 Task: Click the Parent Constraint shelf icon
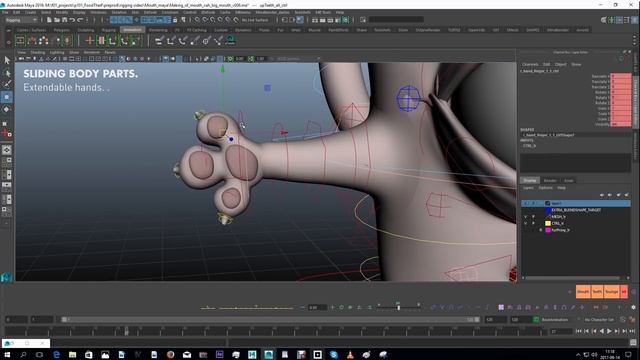159,40
